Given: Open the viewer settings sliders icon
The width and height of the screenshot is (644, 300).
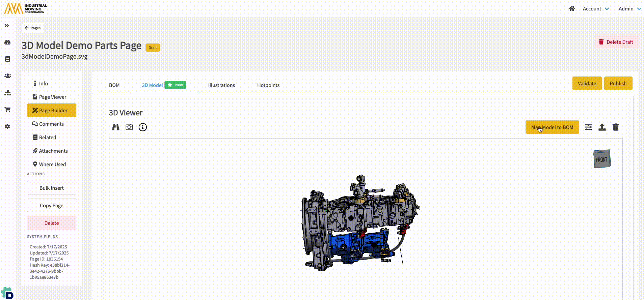Looking at the screenshot, I should [x=589, y=127].
